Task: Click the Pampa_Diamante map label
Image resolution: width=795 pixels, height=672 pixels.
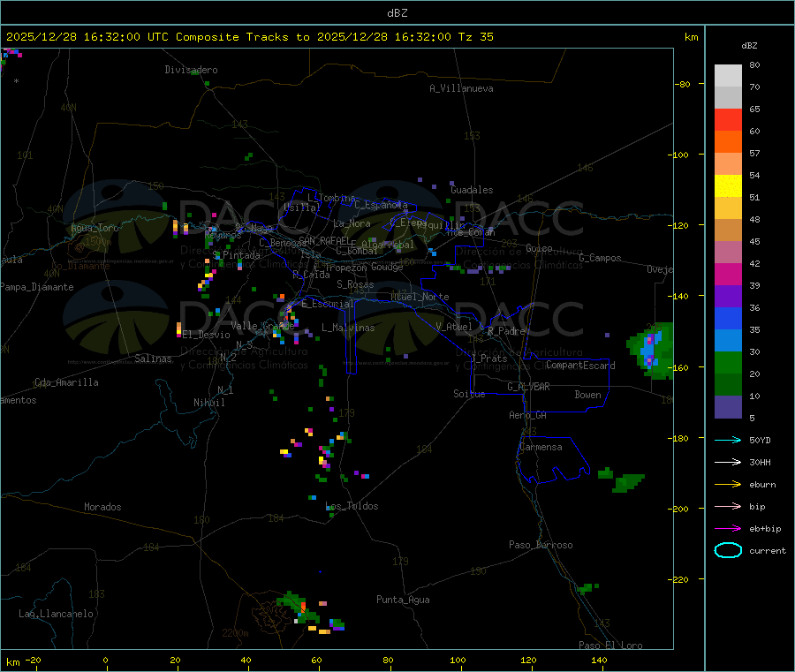Action: (37, 287)
